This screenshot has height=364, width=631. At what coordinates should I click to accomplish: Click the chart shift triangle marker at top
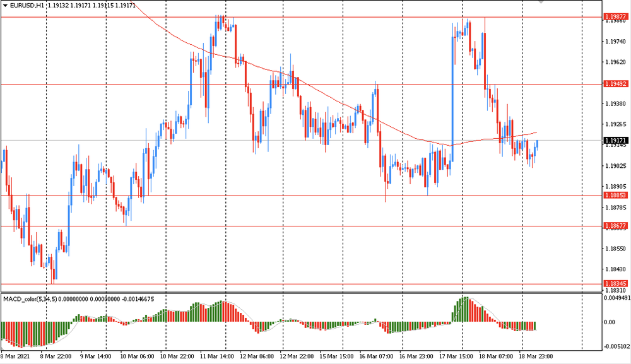click(x=541, y=2)
